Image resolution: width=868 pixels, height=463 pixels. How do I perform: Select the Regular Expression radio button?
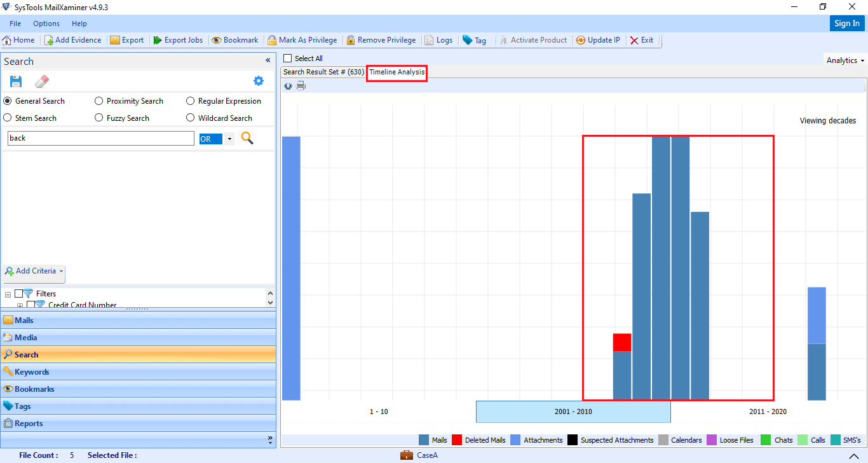pos(191,101)
